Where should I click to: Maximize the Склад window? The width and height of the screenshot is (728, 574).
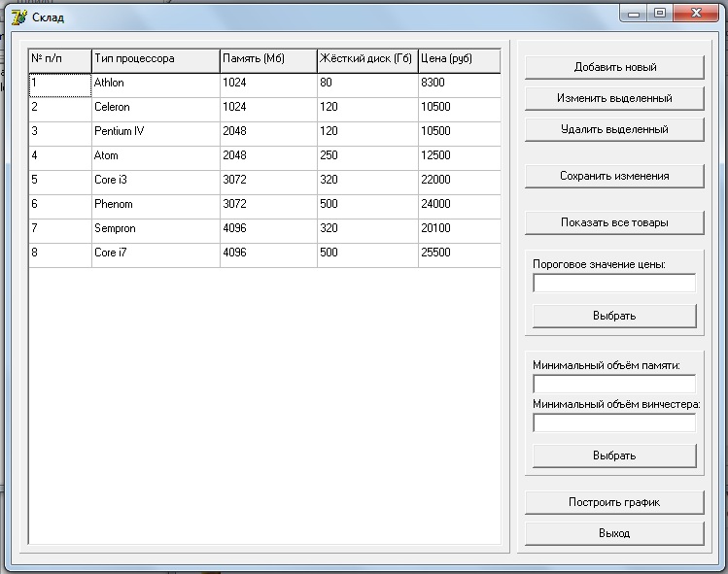[x=660, y=14]
